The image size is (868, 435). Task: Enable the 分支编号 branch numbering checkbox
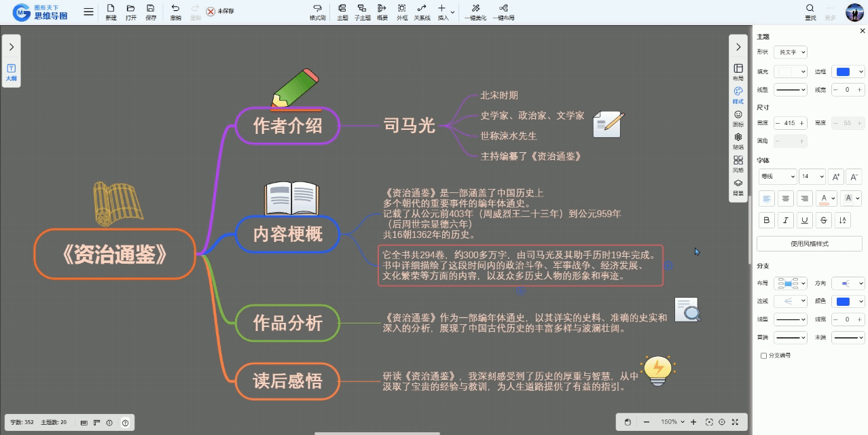(x=764, y=355)
